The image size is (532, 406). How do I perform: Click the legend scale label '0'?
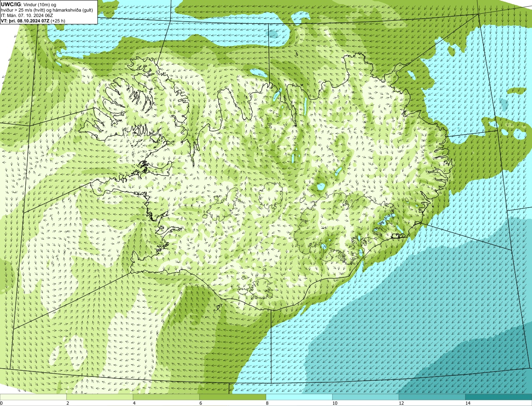pyautogui.click(x=1, y=403)
